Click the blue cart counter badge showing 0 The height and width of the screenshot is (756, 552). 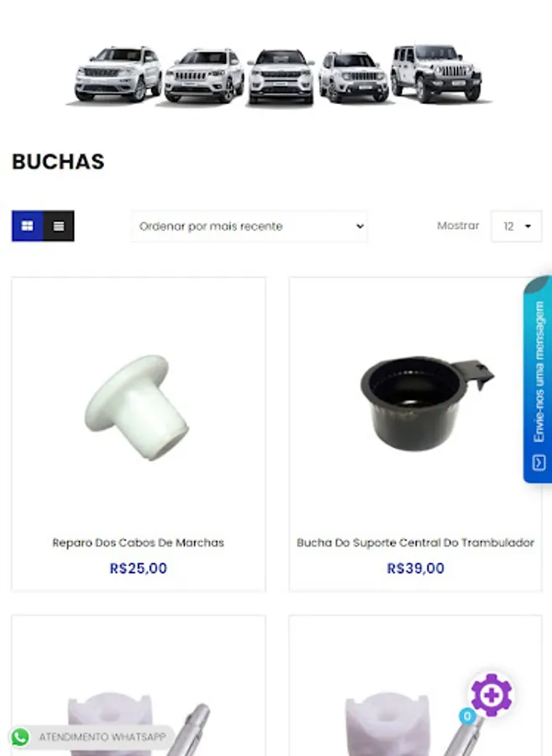pos(466,717)
